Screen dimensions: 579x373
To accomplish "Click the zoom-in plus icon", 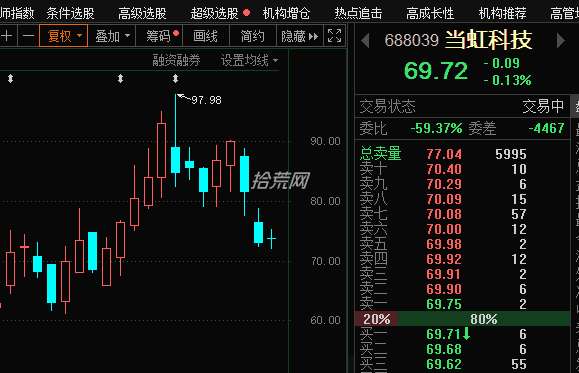I will 7,36.
